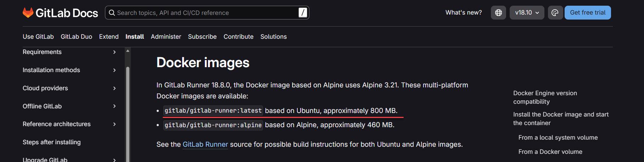Jump to From a Docker volume section
This screenshot has width=644, height=162.
(550, 152)
